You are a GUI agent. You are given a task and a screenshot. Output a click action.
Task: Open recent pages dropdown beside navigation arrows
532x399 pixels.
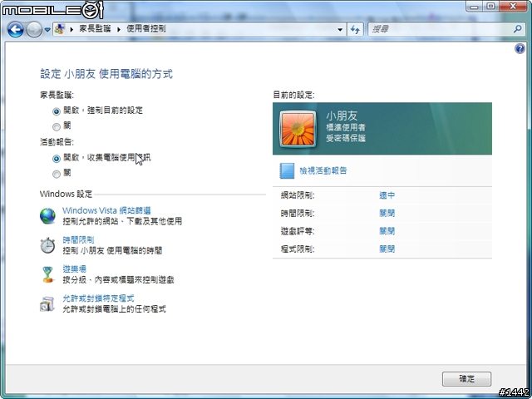coord(47,30)
